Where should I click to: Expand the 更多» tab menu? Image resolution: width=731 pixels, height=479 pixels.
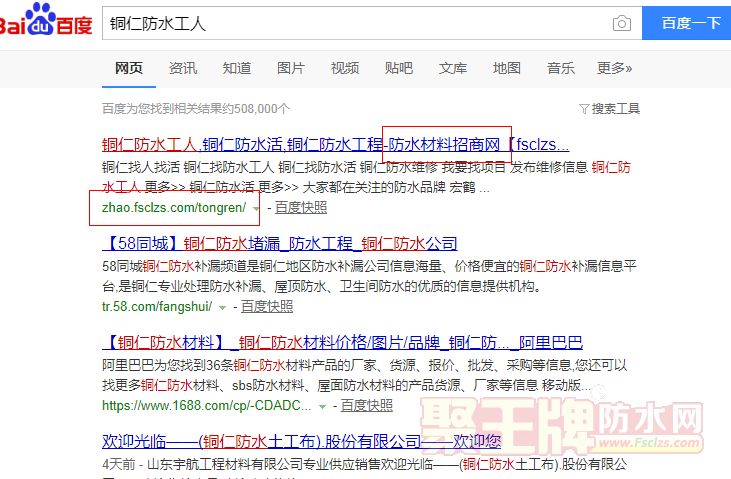click(614, 68)
